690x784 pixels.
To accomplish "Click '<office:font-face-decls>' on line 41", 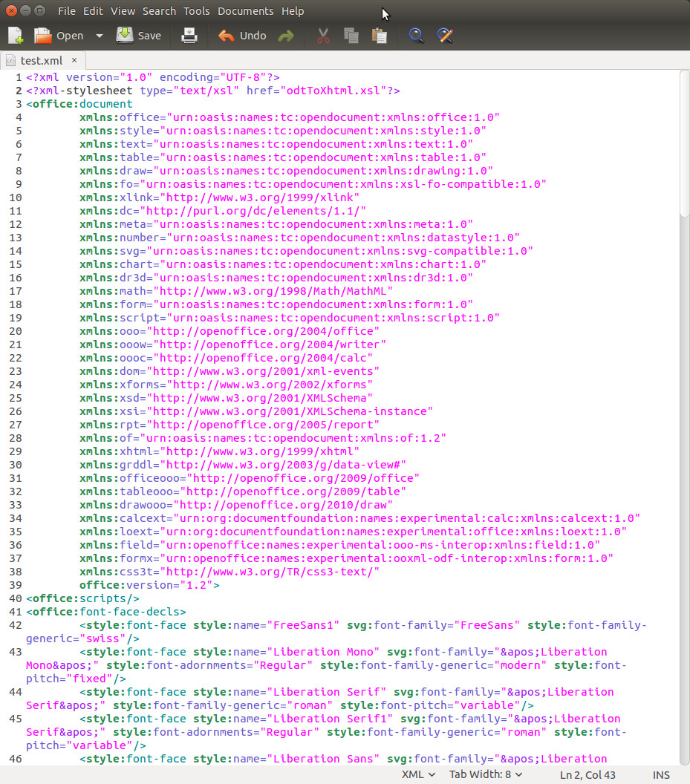I will [x=106, y=612].
